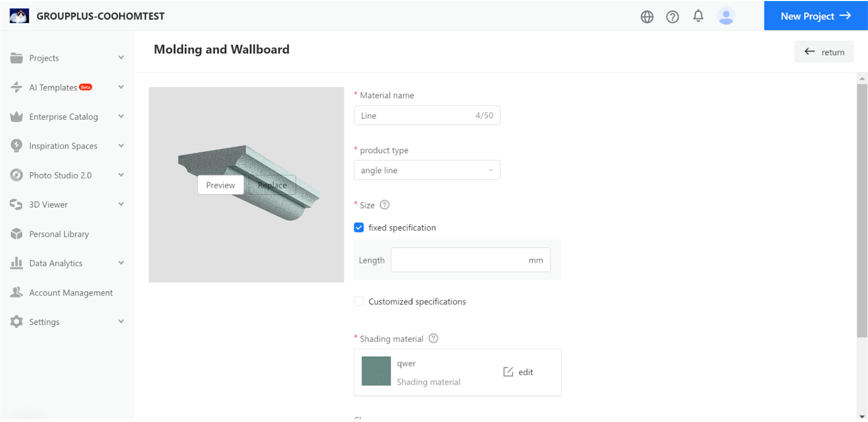Open the user profile avatar
868x422 pixels.
click(725, 16)
